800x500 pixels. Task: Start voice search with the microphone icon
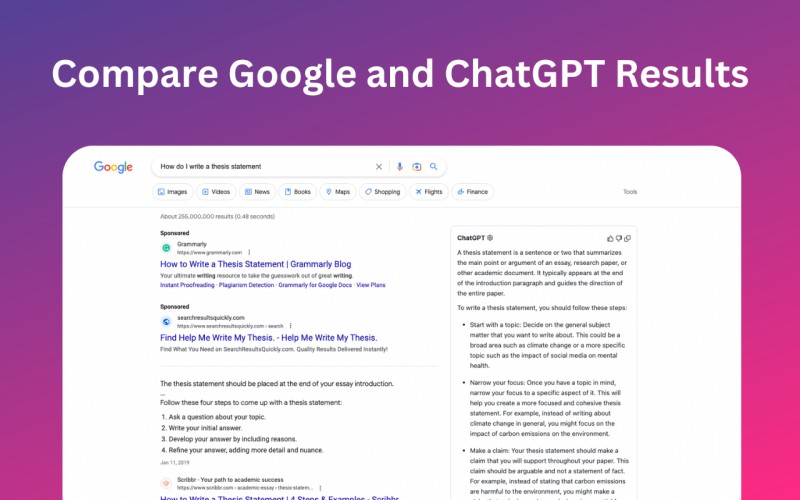click(x=399, y=167)
